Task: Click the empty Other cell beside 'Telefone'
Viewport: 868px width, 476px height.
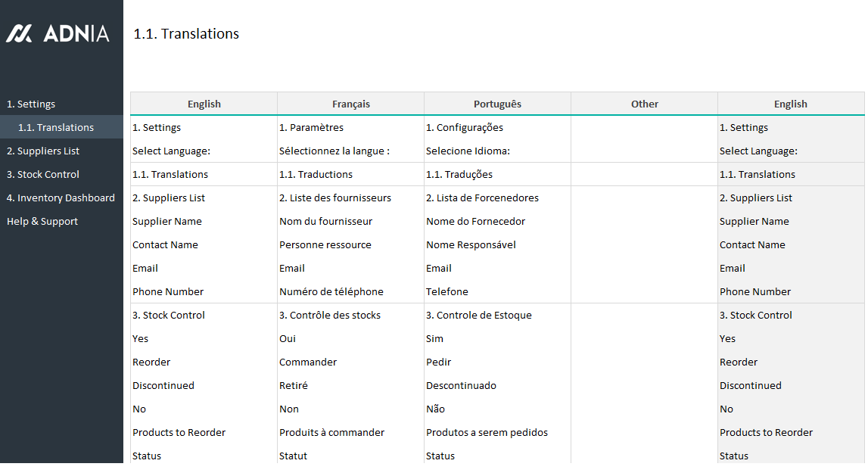Action: coord(644,292)
